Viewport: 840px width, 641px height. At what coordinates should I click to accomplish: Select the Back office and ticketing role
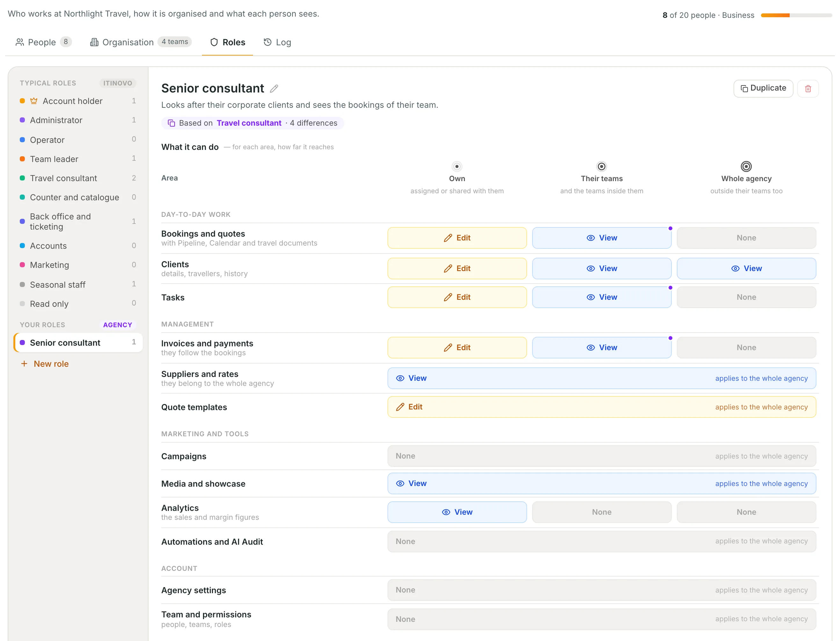coord(78,221)
